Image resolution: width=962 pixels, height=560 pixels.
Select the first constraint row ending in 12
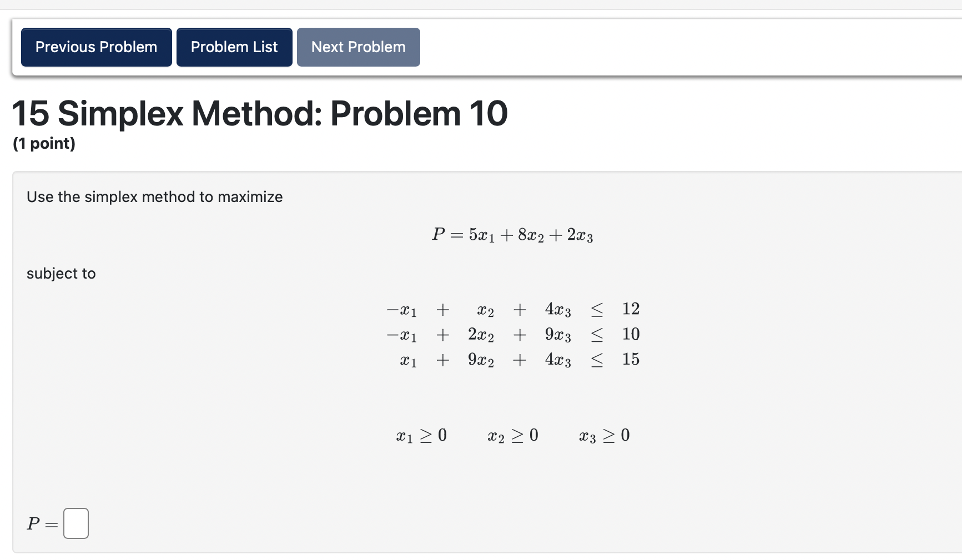pyautogui.click(x=511, y=310)
